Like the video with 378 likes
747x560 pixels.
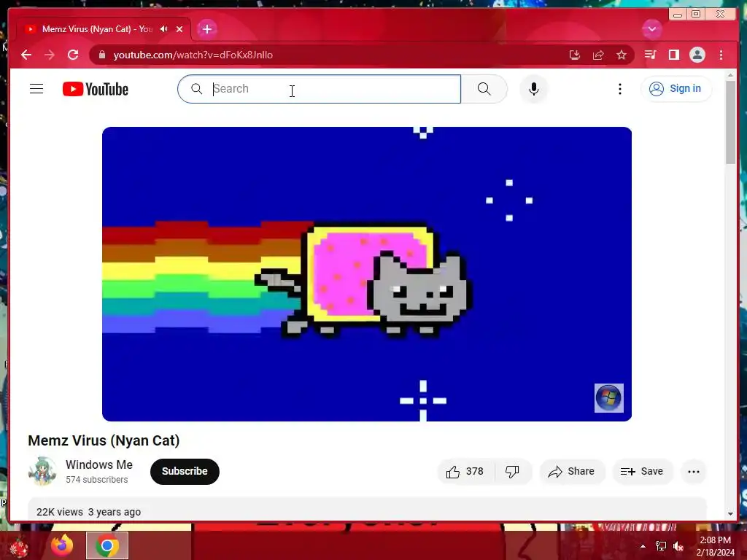click(x=465, y=472)
